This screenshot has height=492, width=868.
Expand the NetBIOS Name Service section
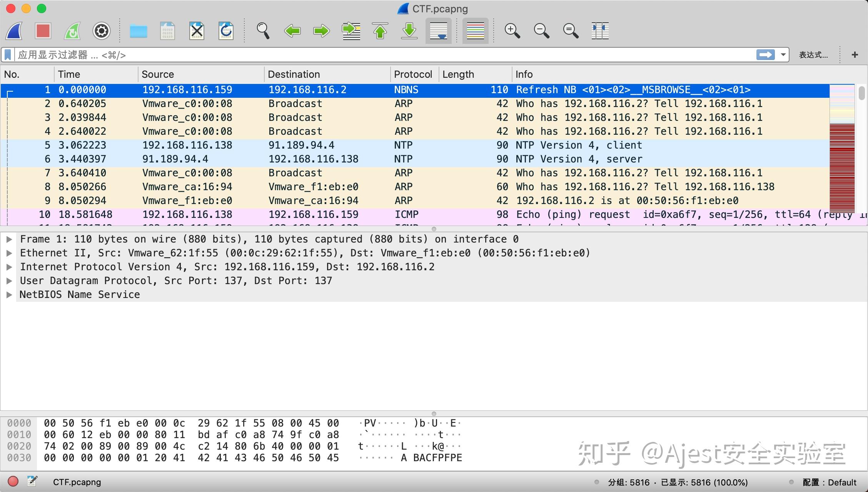[9, 295]
